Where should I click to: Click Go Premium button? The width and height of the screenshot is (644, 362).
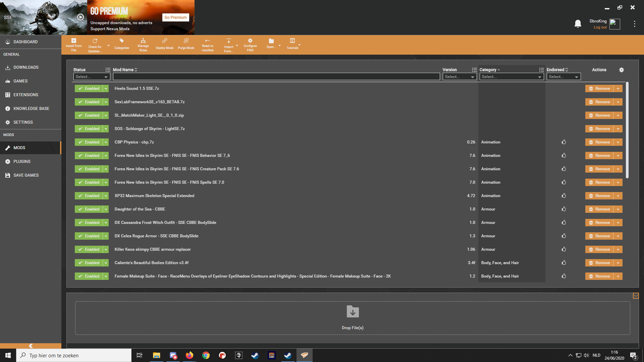pyautogui.click(x=175, y=17)
